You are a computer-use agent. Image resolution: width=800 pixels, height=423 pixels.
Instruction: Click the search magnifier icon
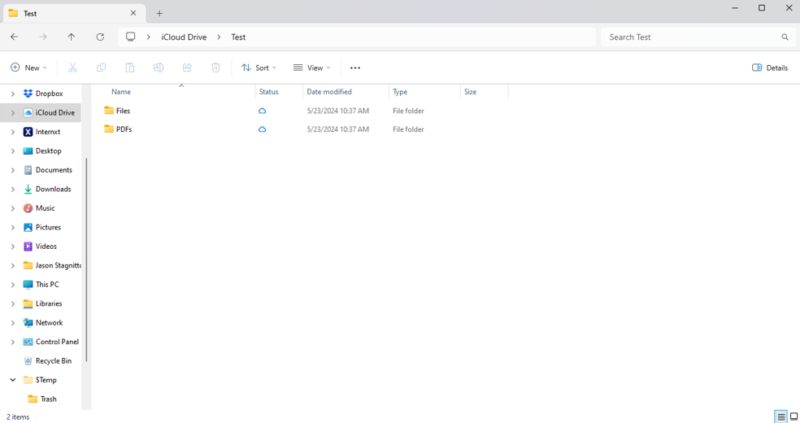(785, 37)
